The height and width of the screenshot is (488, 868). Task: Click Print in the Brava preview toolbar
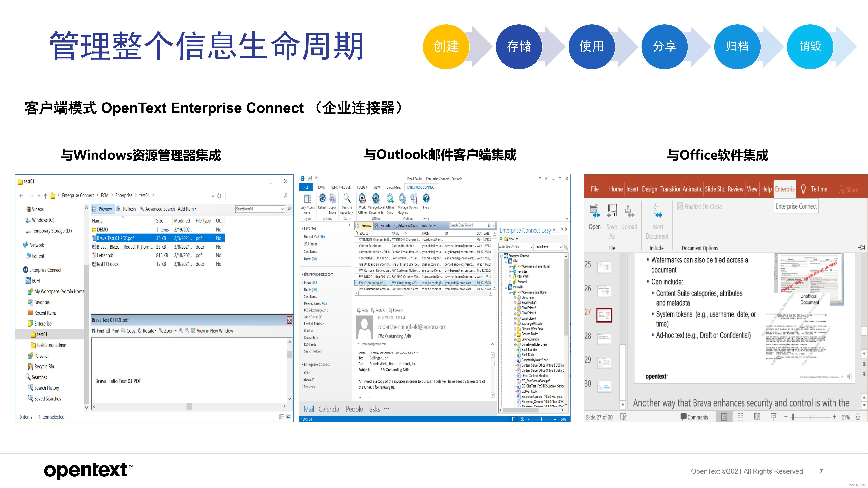tap(113, 331)
